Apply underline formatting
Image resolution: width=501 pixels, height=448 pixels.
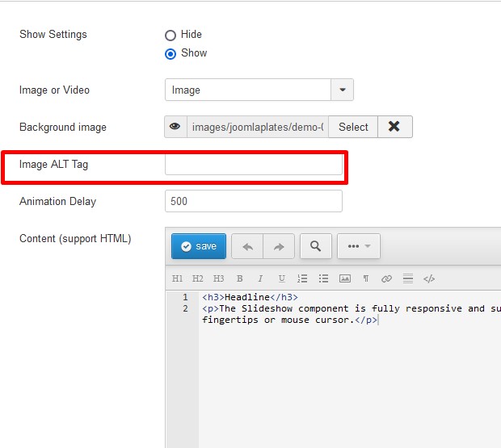pos(281,278)
